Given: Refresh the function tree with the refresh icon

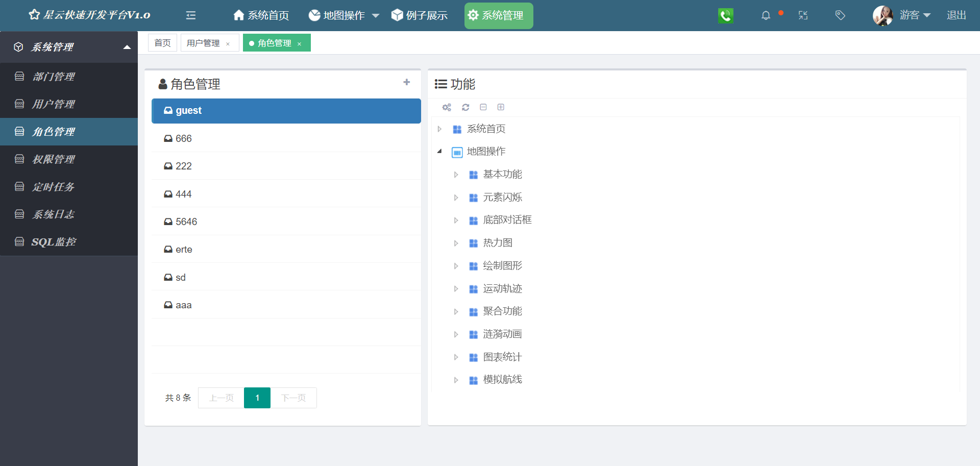Looking at the screenshot, I should pyautogui.click(x=465, y=107).
